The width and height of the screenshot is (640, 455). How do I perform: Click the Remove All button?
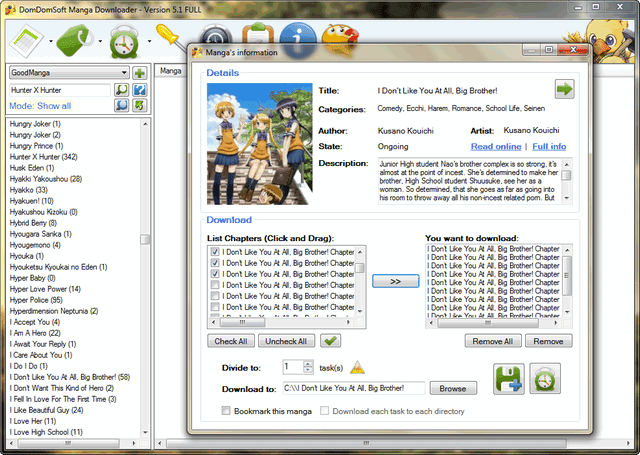493,341
